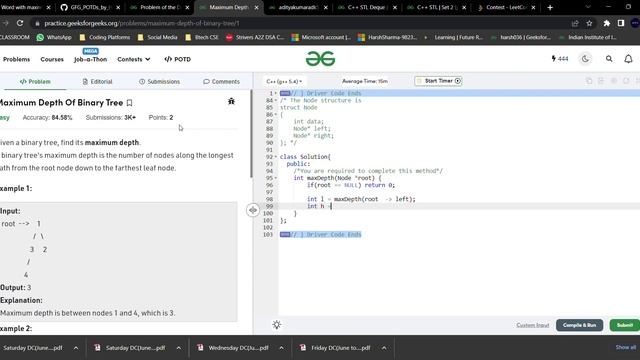Open Social Media bookmark folder
This screenshot has width=640, height=360.
pos(158,37)
